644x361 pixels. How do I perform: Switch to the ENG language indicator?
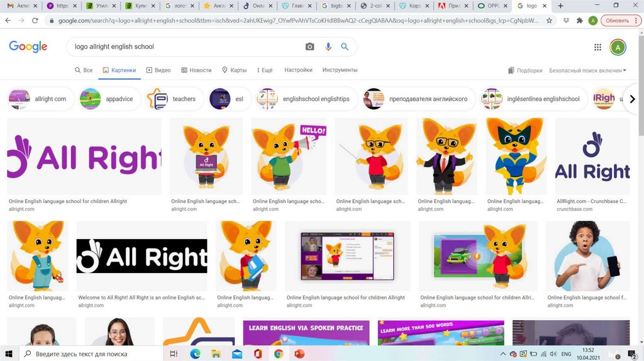click(566, 353)
